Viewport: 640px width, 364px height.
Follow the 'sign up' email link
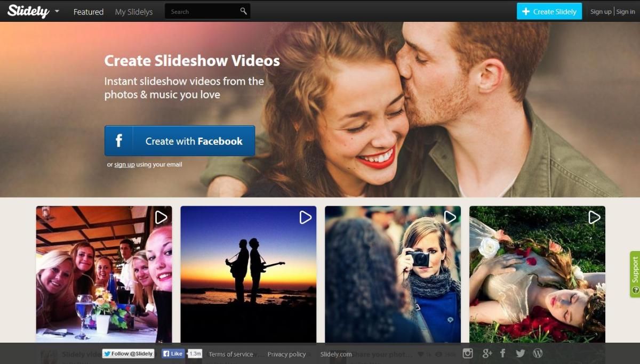point(124,165)
